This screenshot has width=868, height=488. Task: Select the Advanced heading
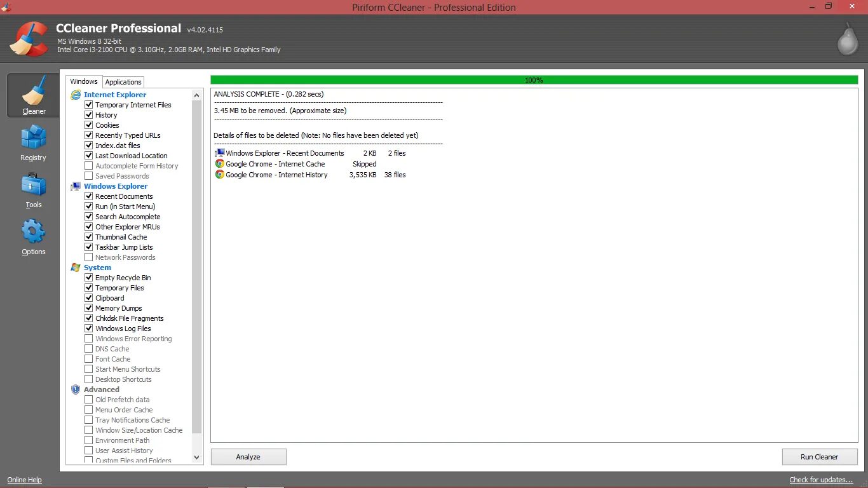click(x=102, y=390)
